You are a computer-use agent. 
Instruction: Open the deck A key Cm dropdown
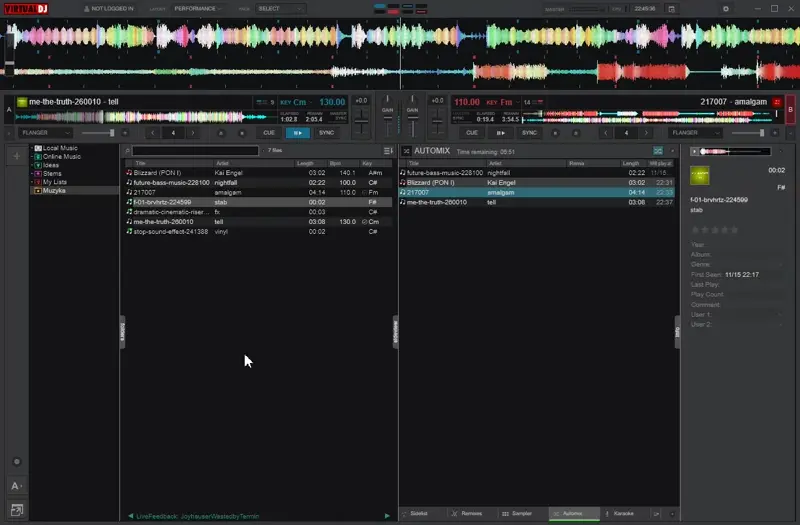pos(296,102)
